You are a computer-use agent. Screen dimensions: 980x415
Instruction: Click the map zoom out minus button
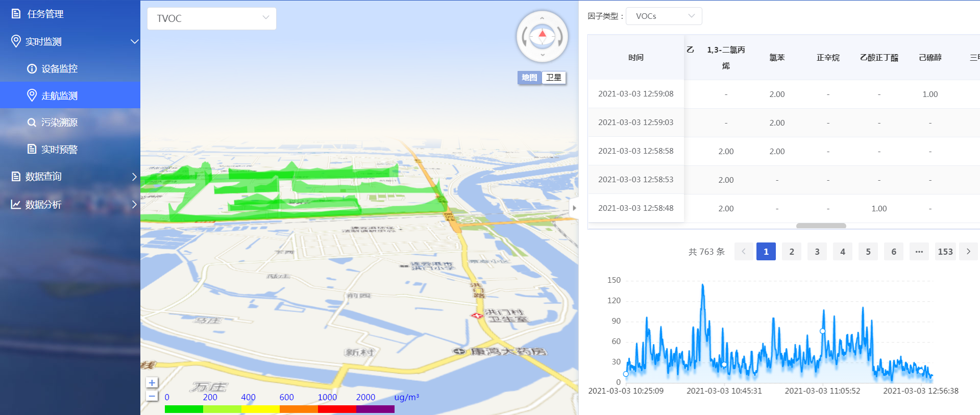[x=152, y=396]
